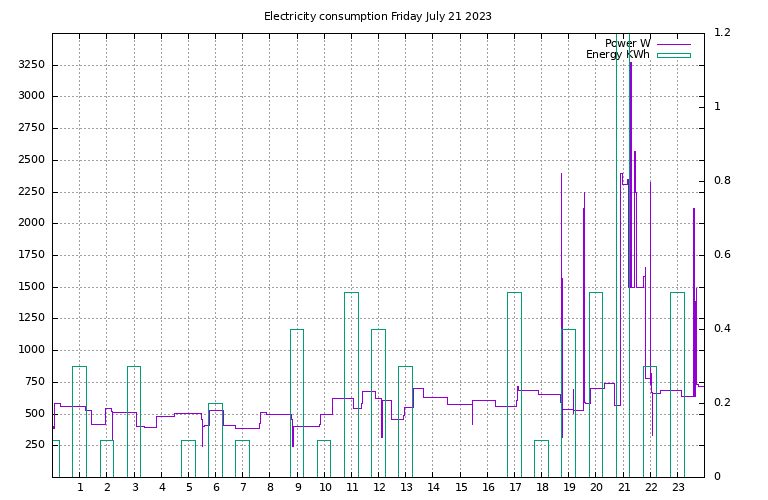Click the hour label 6 on x-axis

[216, 488]
